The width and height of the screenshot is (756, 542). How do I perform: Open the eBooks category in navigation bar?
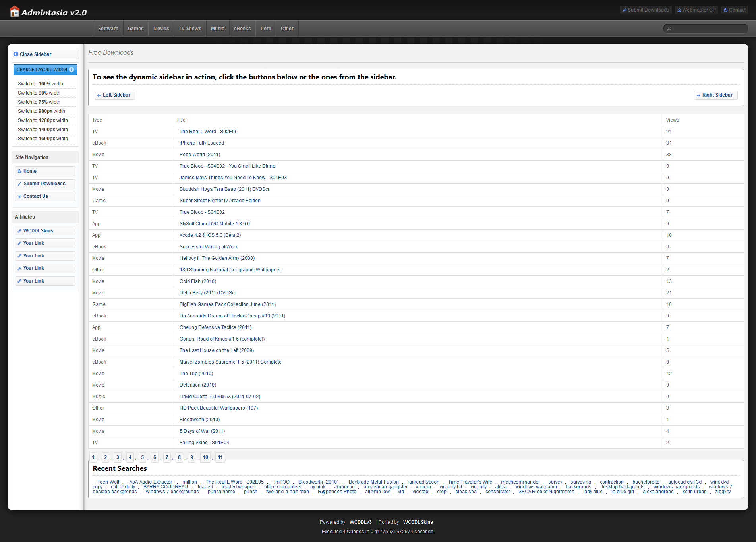click(x=242, y=29)
